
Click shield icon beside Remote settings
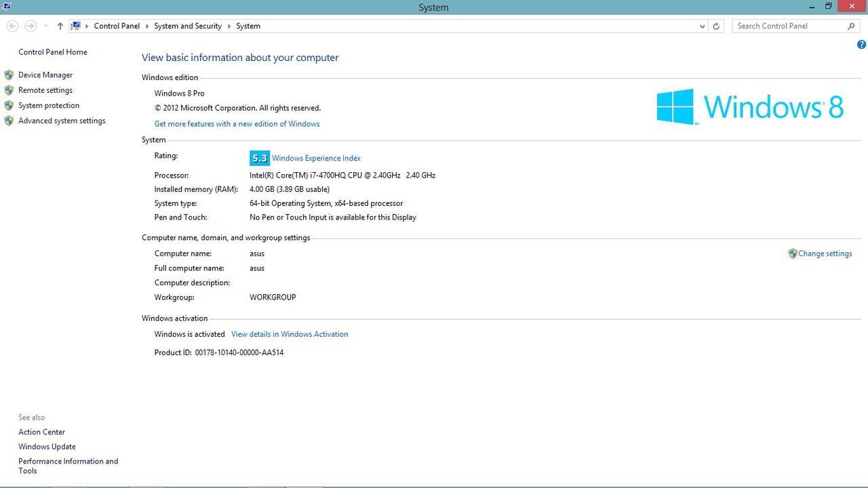tap(9, 90)
